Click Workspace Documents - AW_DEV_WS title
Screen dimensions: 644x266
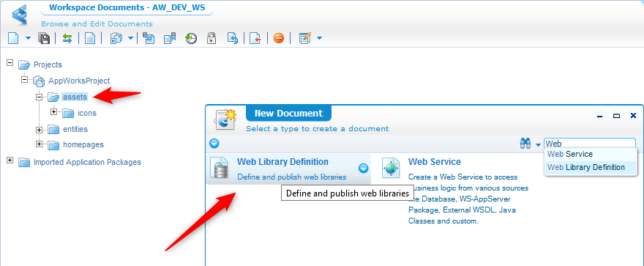(x=127, y=7)
